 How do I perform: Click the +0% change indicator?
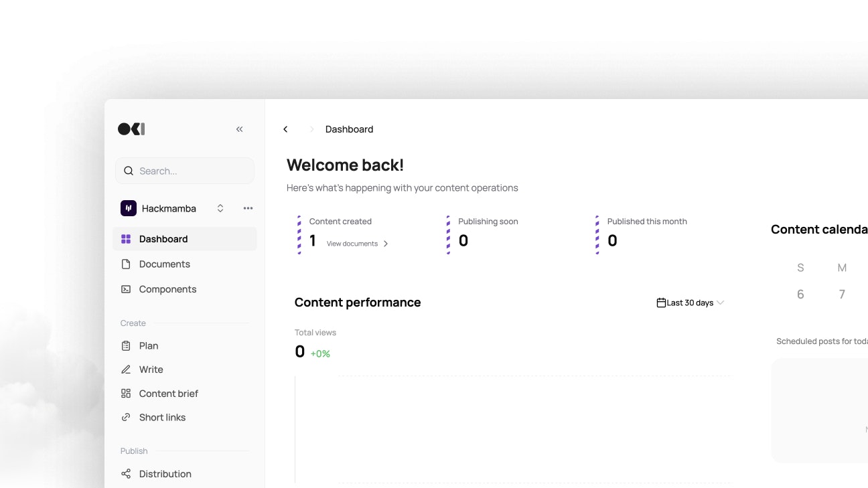coord(320,353)
